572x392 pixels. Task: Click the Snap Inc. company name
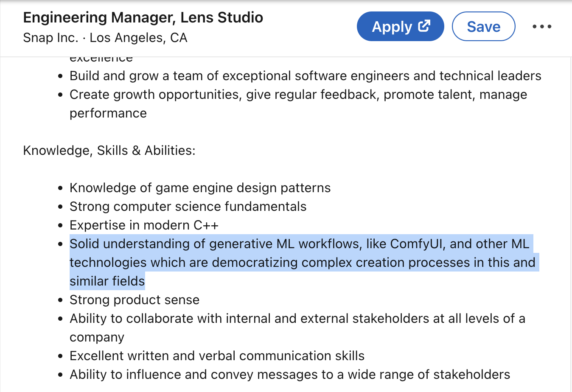pyautogui.click(x=50, y=38)
